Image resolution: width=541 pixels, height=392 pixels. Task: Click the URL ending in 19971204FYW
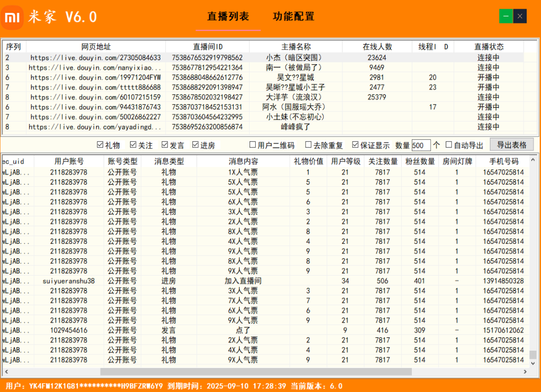95,77
